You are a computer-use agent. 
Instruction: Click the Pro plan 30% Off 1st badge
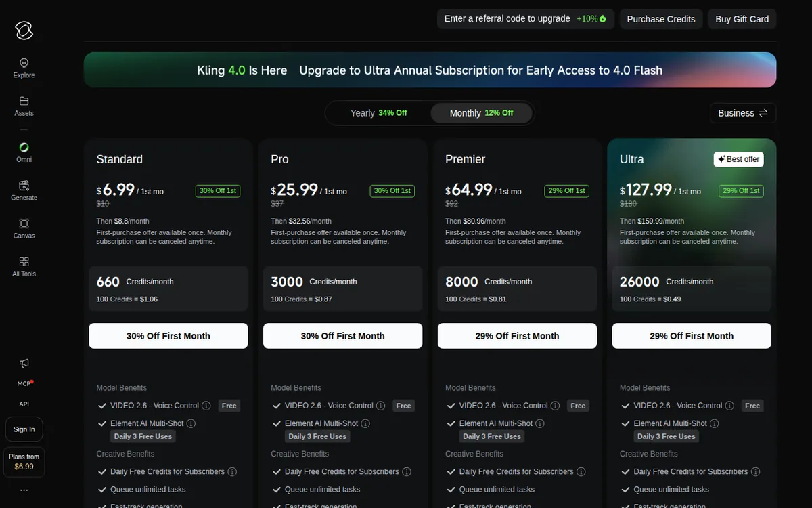pos(392,191)
